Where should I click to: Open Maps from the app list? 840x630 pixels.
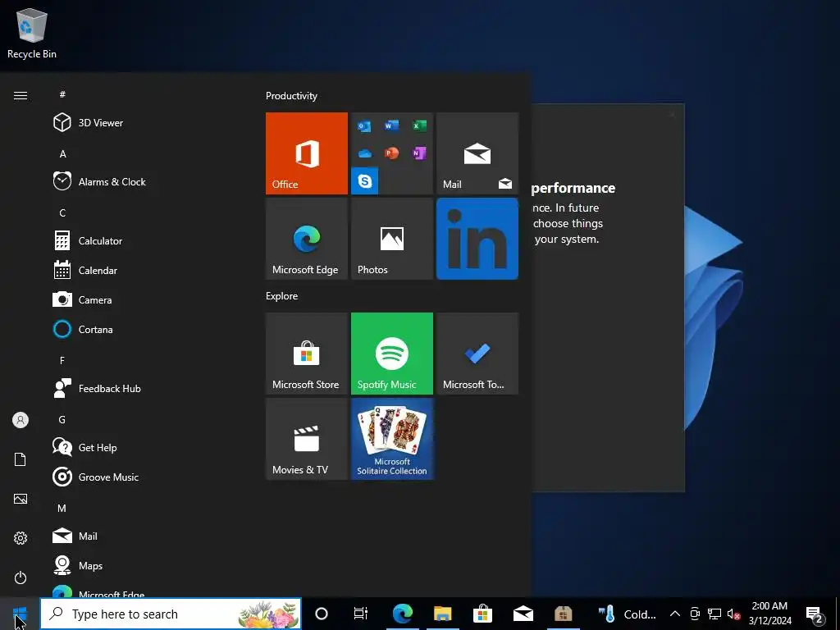(144, 565)
